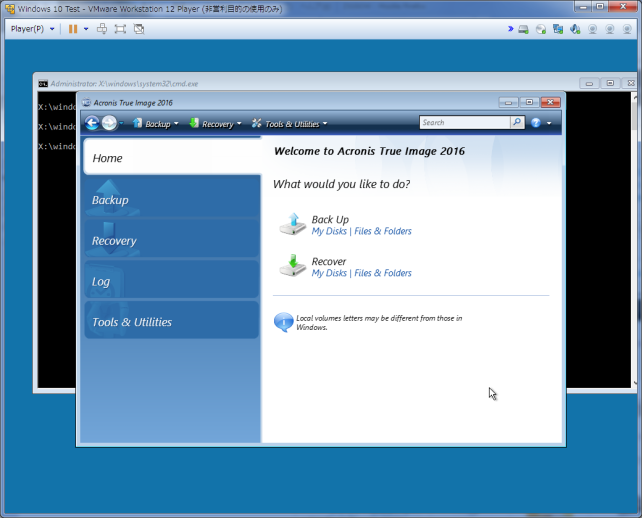Click the VMware CD/DVD device icon
Image resolution: width=642 pixels, height=518 pixels.
click(x=541, y=29)
